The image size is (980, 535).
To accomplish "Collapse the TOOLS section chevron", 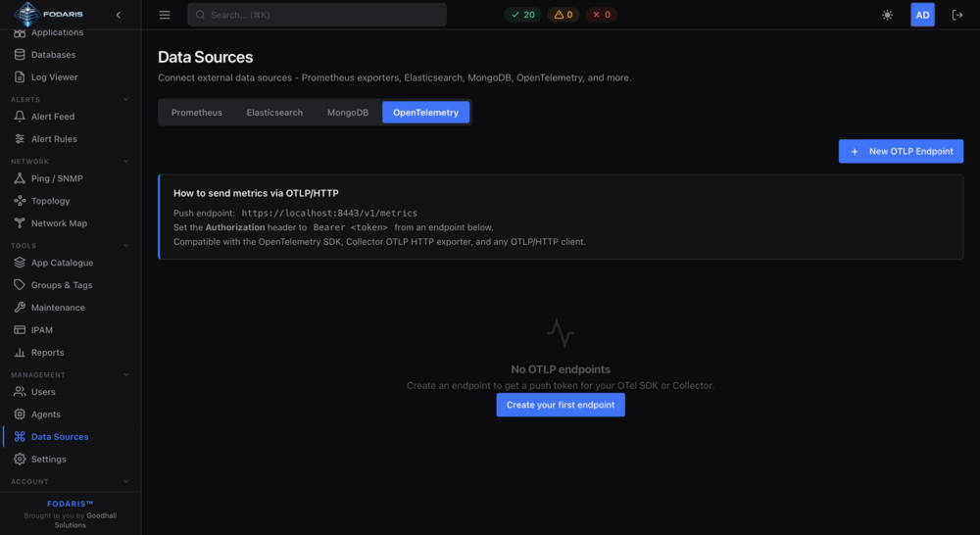I will coord(125,246).
